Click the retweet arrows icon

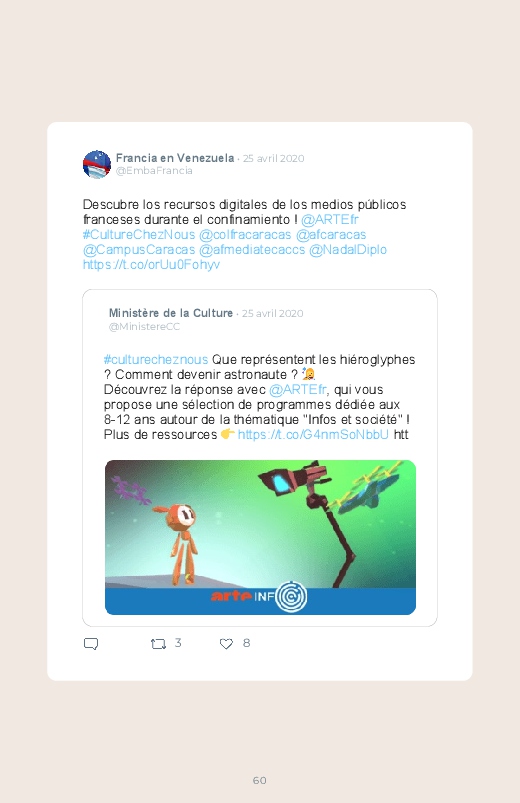(158, 644)
